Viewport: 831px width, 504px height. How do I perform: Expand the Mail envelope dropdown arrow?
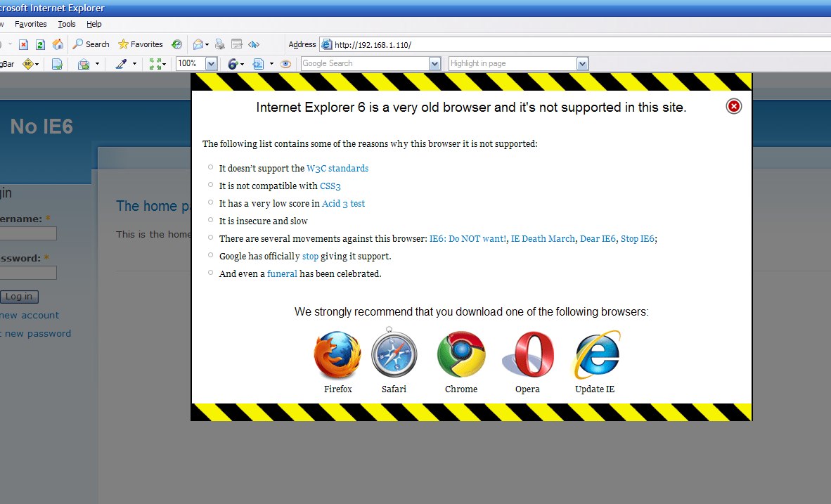207,44
